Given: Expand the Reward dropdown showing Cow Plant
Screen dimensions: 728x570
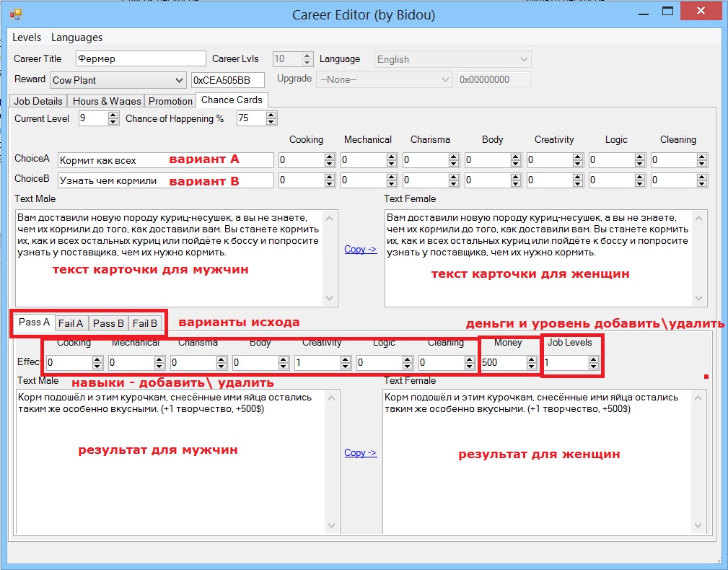Looking at the screenshot, I should pos(179,80).
